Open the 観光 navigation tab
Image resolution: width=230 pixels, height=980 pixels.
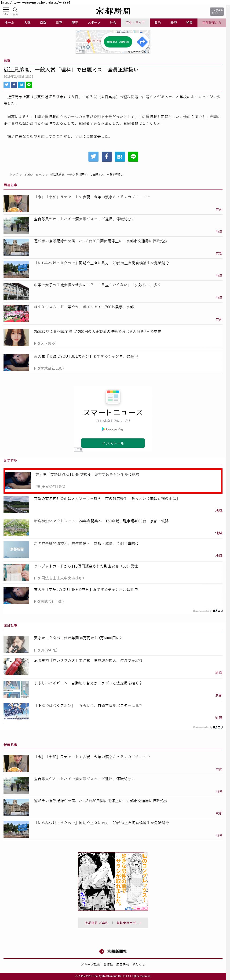tap(75, 23)
